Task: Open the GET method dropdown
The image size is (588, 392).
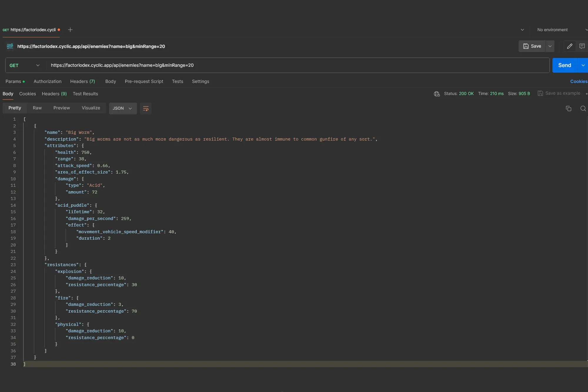Action: pos(25,65)
